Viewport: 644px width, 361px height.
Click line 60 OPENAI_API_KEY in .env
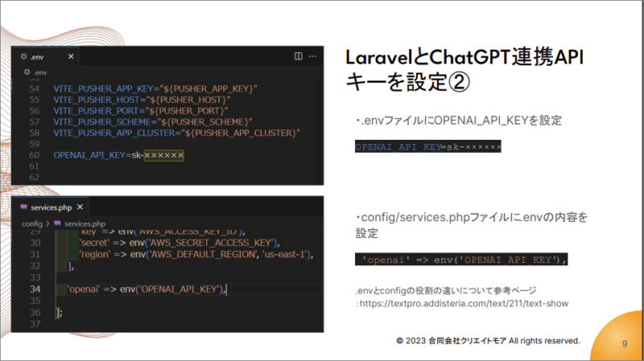point(89,155)
